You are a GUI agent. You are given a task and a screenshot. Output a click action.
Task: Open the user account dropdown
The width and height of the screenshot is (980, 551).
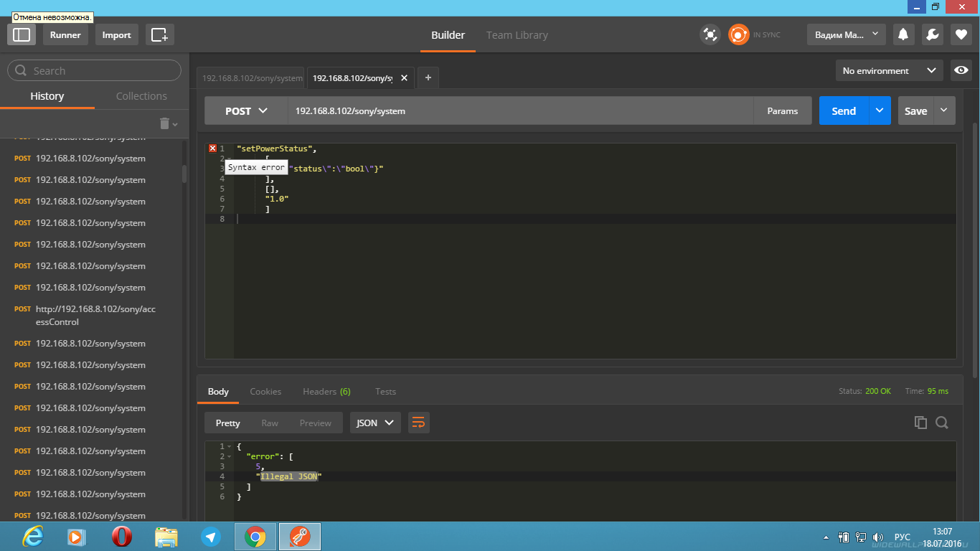[x=847, y=34]
